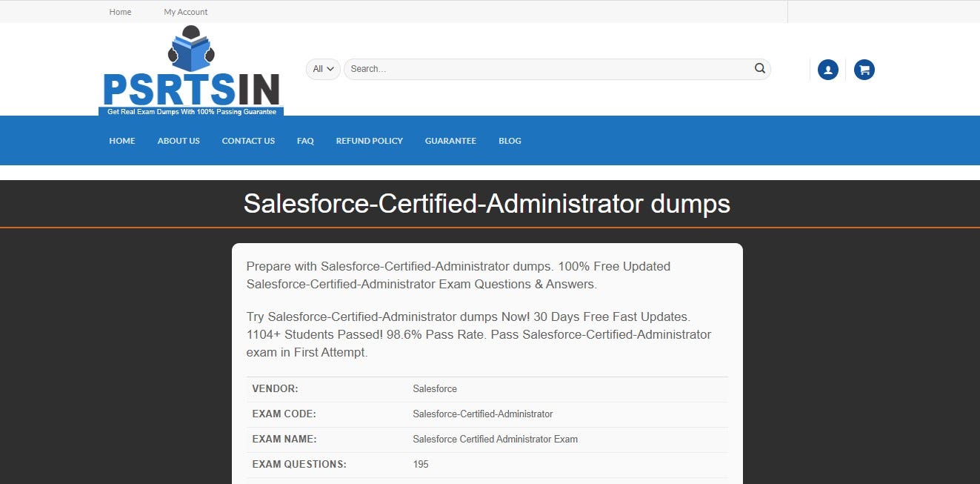Select Salesforce Certified Administrator Exam value
This screenshot has height=484, width=980.
[x=495, y=440]
